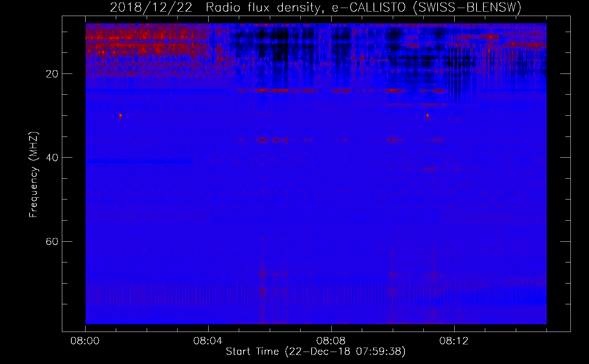Click the '08:12' time tick label
The width and height of the screenshot is (589, 364).
[454, 341]
